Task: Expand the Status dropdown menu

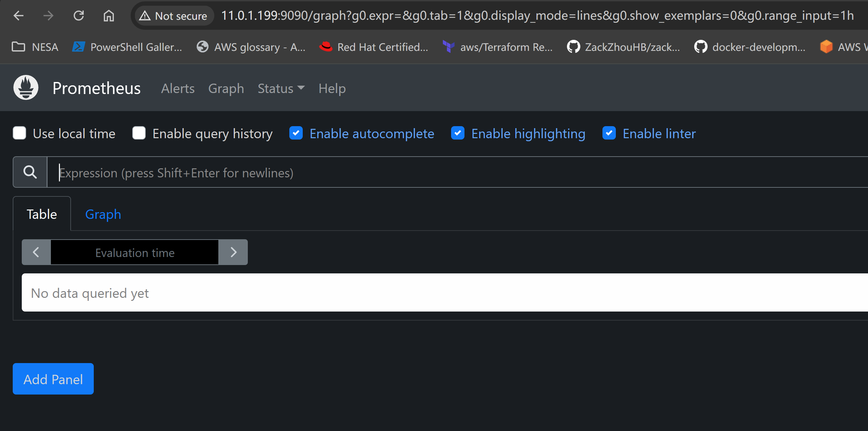Action: click(x=281, y=88)
